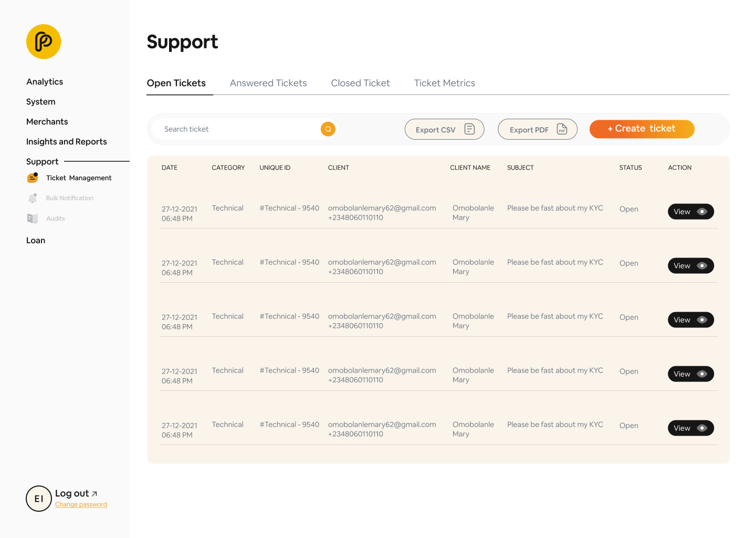Click the orange search magnifier icon

tap(328, 129)
